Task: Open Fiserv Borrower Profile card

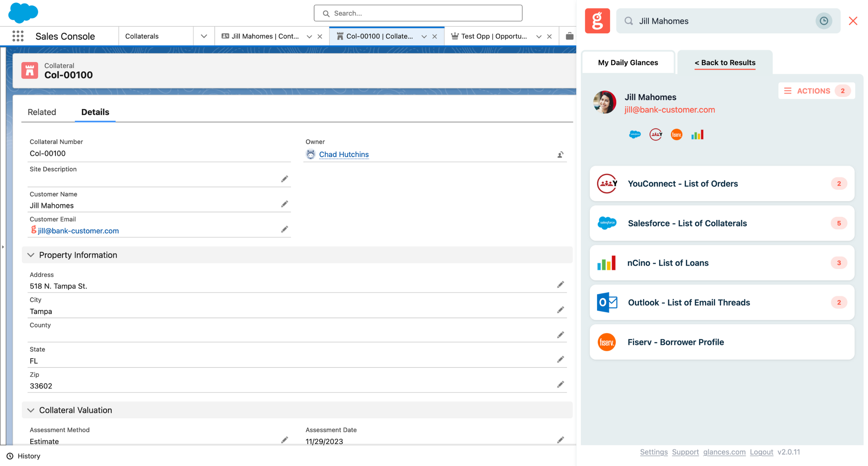Action: 722,342
